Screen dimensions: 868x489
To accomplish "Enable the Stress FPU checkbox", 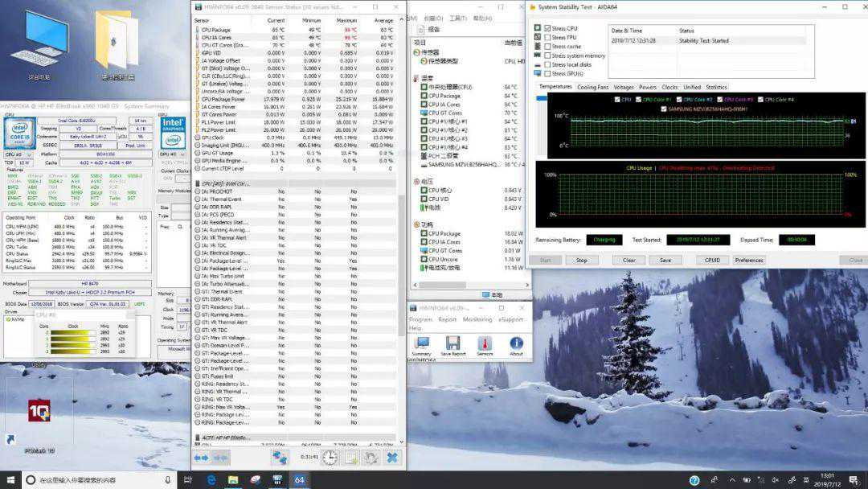I will coord(548,37).
